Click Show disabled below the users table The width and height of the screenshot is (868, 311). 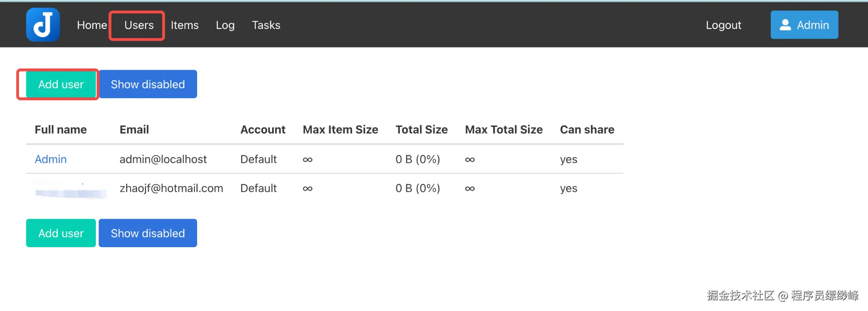click(x=148, y=233)
